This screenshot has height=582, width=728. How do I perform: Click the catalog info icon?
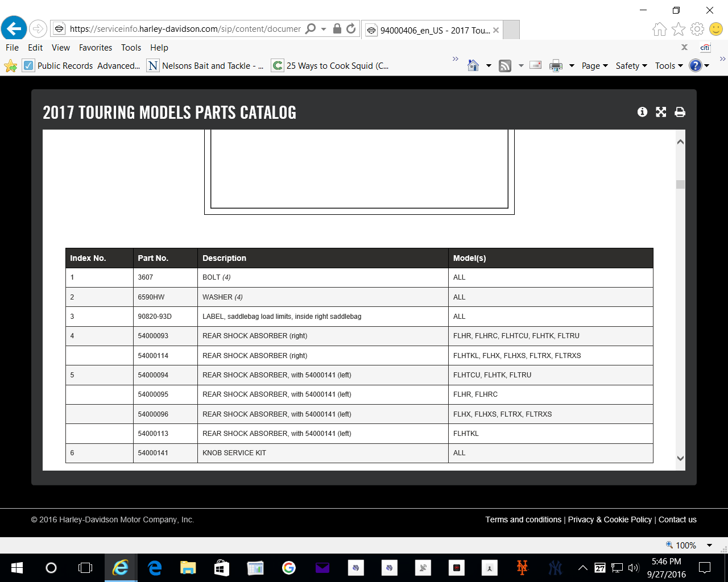click(x=642, y=112)
